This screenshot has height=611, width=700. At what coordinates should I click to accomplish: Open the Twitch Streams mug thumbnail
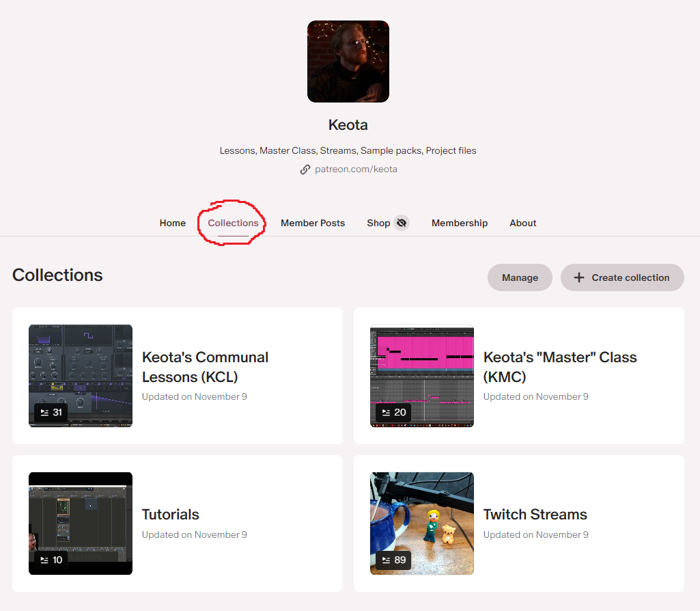[422, 524]
